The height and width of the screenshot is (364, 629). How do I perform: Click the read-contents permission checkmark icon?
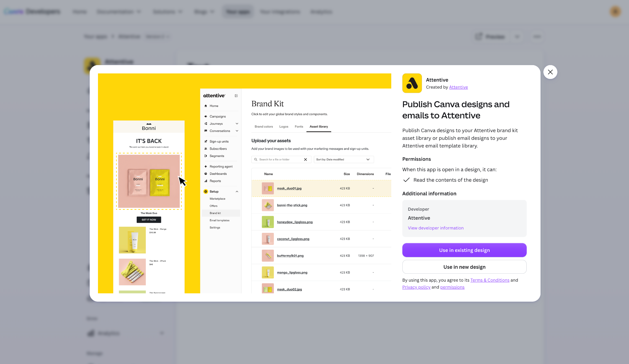tap(406, 180)
